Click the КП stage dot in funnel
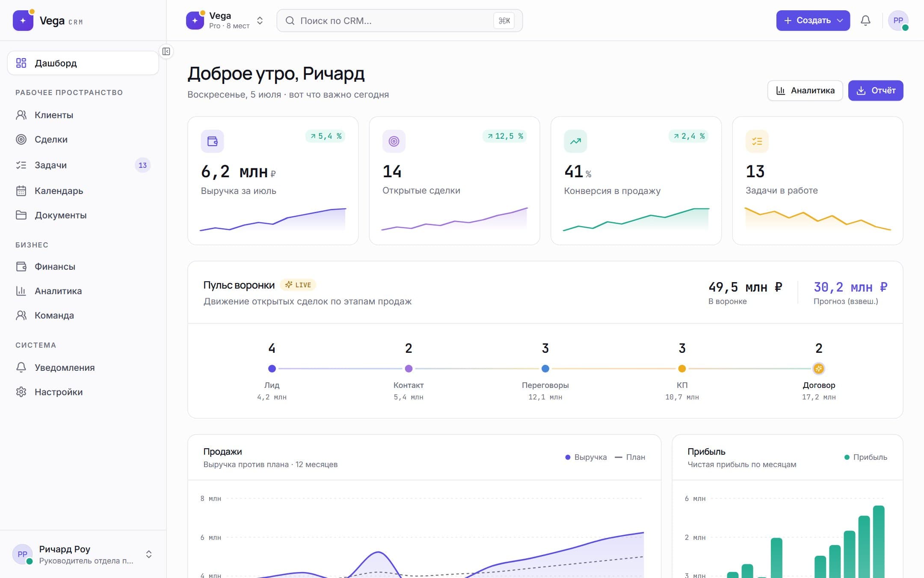The height and width of the screenshot is (578, 924). (x=682, y=368)
